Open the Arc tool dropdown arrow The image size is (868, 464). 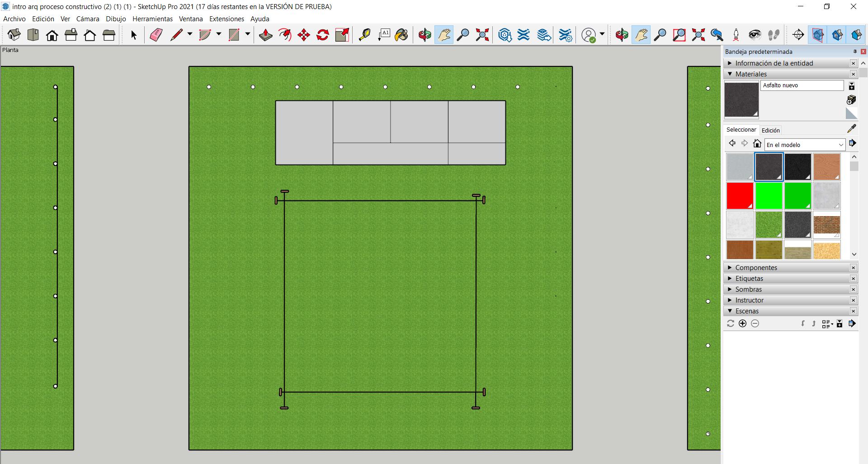pyautogui.click(x=219, y=34)
